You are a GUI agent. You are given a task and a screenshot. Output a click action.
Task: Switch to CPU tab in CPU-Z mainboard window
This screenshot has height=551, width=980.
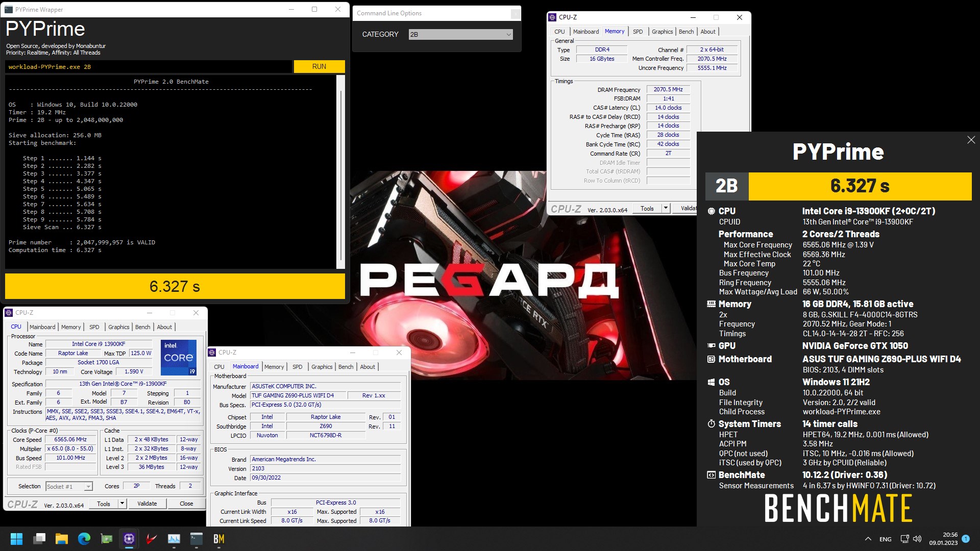pos(219,367)
